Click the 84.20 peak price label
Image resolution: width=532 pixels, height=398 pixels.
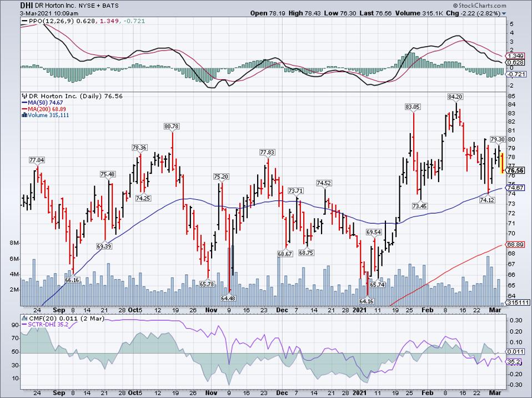pos(455,97)
